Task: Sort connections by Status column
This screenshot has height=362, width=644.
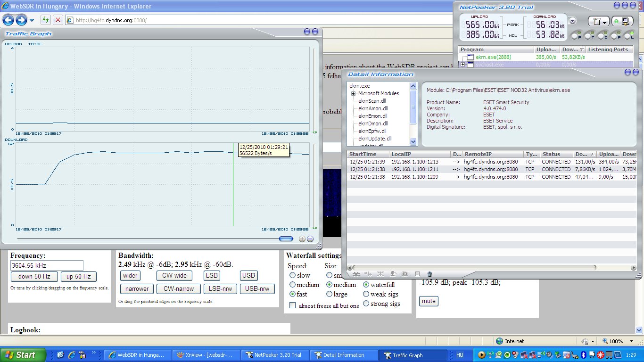Action: (556, 154)
